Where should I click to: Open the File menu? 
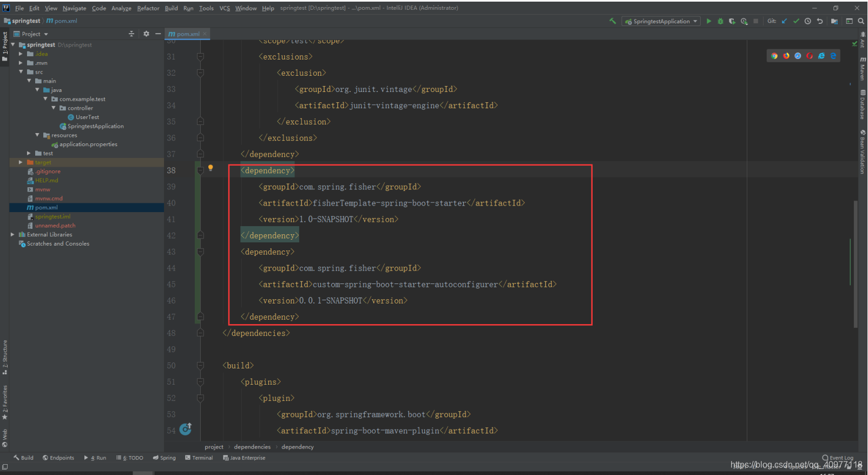(x=19, y=8)
